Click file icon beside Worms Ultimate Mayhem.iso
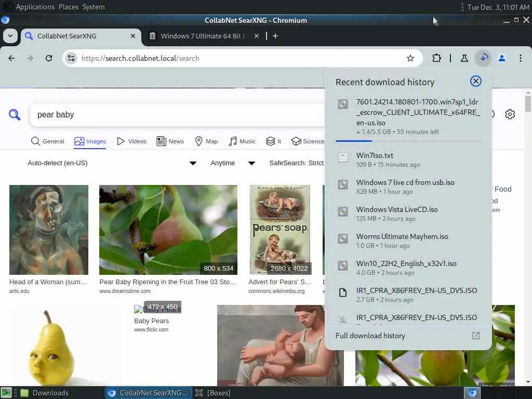This screenshot has width=532, height=399. click(x=343, y=238)
